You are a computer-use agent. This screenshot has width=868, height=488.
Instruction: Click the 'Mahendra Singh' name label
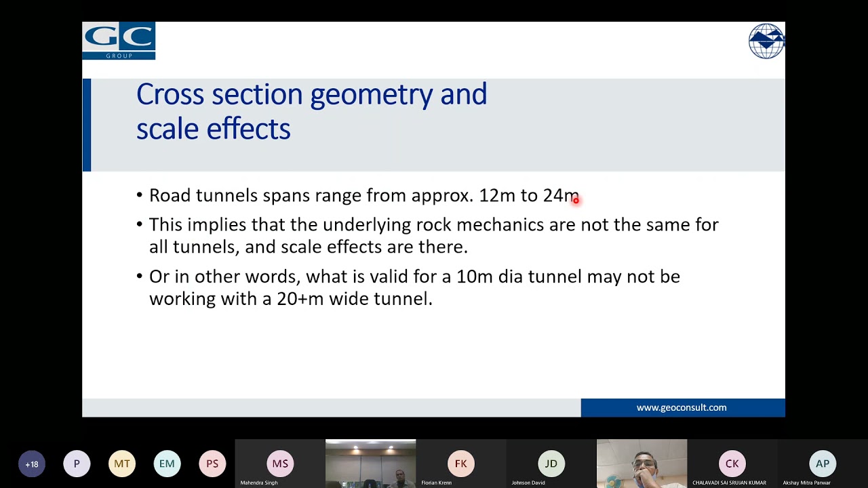pos(259,483)
